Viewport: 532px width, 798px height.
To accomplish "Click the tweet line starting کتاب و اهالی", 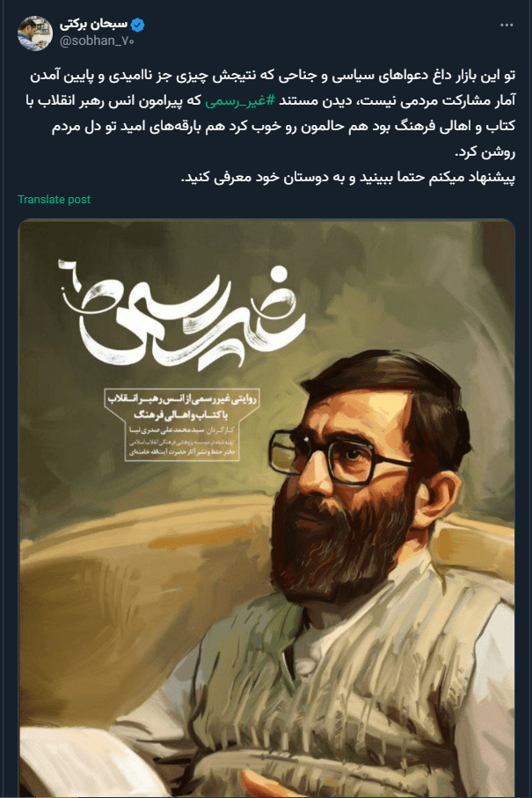I will tap(283, 126).
